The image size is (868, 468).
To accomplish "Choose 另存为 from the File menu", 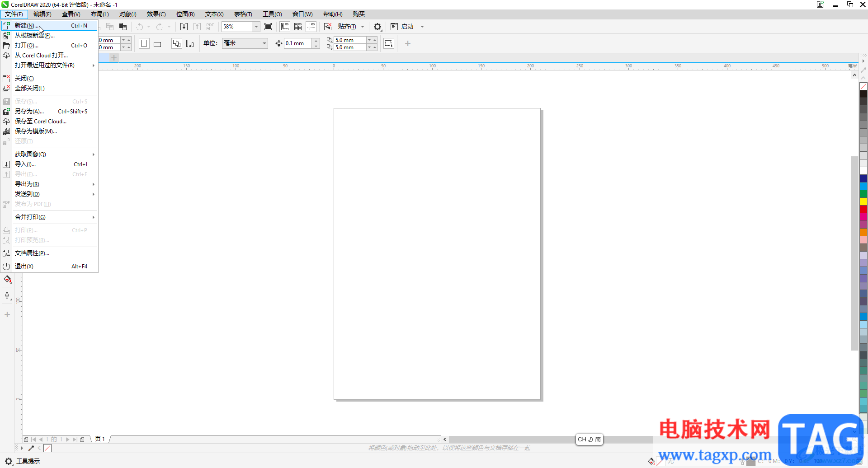I will coord(49,112).
